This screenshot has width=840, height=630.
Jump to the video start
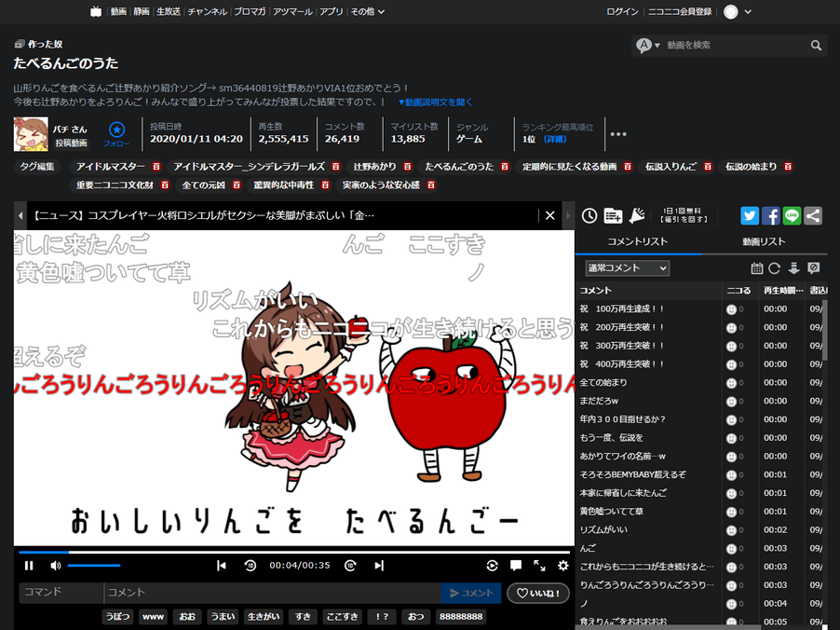(x=222, y=566)
